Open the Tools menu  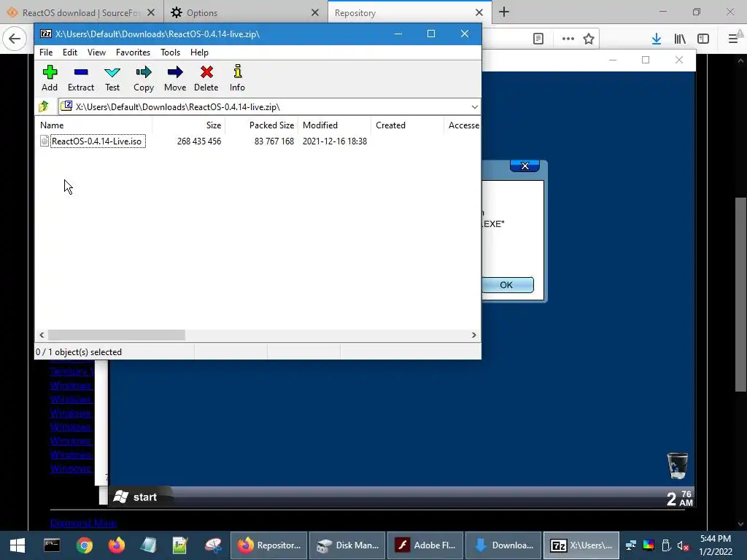pos(170,52)
